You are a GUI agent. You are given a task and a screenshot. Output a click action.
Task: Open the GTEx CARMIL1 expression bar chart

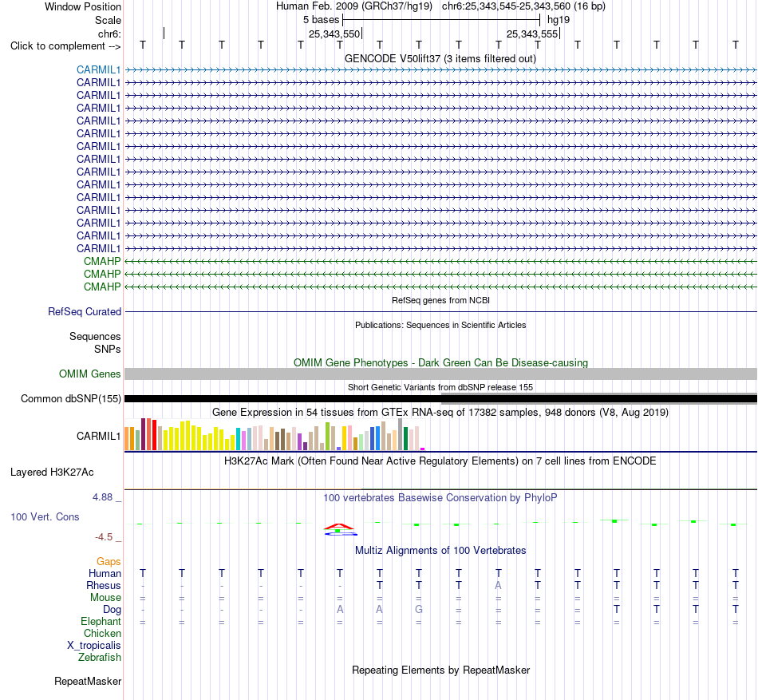pyautogui.click(x=274, y=434)
